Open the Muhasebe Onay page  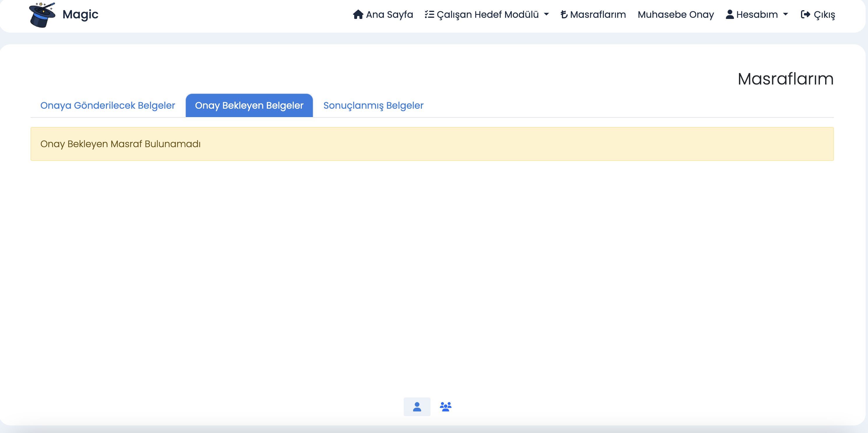point(675,15)
